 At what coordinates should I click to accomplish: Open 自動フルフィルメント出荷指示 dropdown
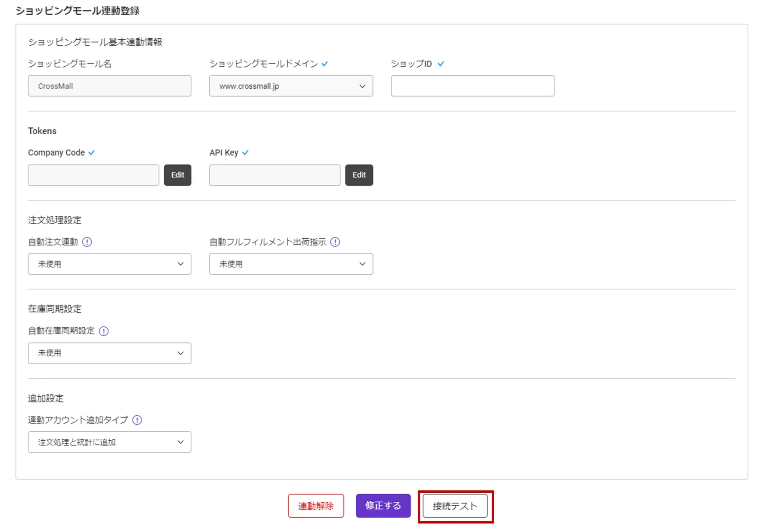pyautogui.click(x=291, y=264)
